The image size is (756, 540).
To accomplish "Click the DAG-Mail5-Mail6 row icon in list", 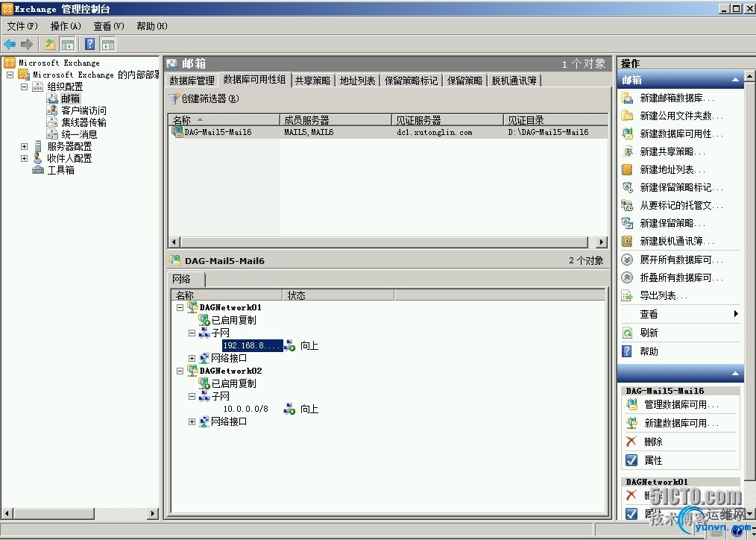I will (x=177, y=131).
